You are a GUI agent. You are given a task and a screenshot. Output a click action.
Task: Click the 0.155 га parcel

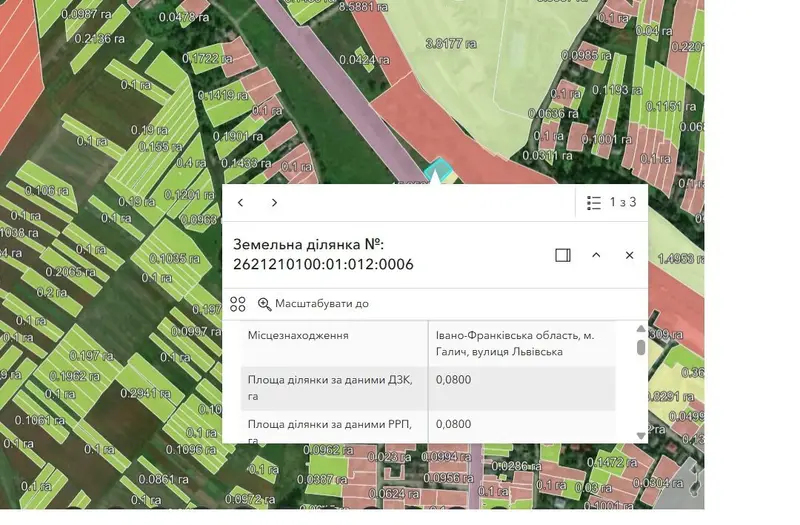(160, 147)
